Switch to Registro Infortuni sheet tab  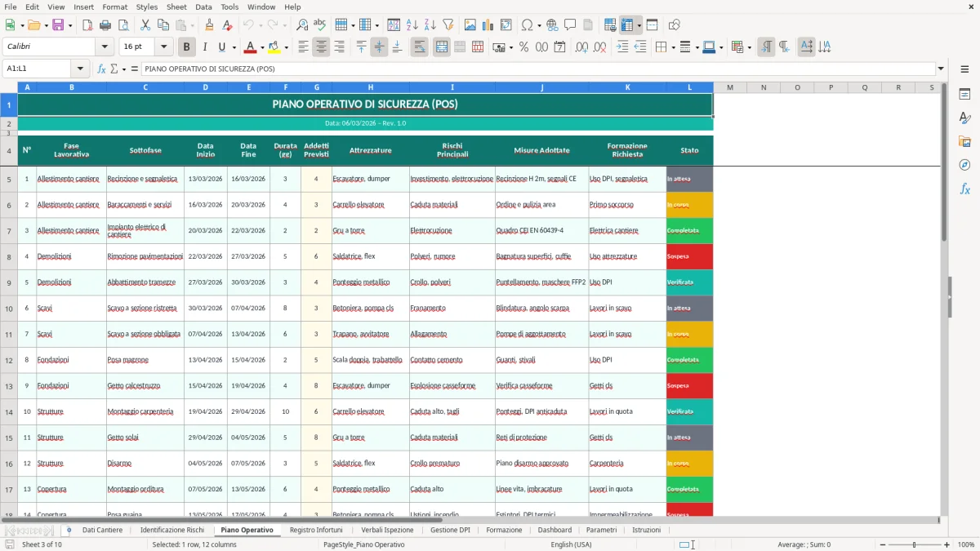[x=316, y=530]
